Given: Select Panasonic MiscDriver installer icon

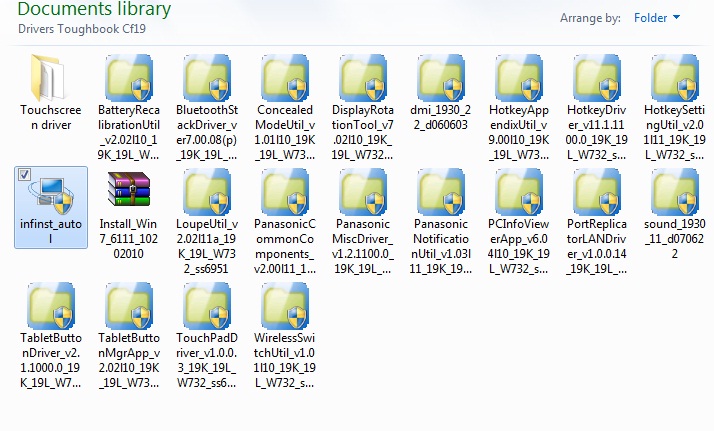Looking at the screenshot, I should coord(362,192).
